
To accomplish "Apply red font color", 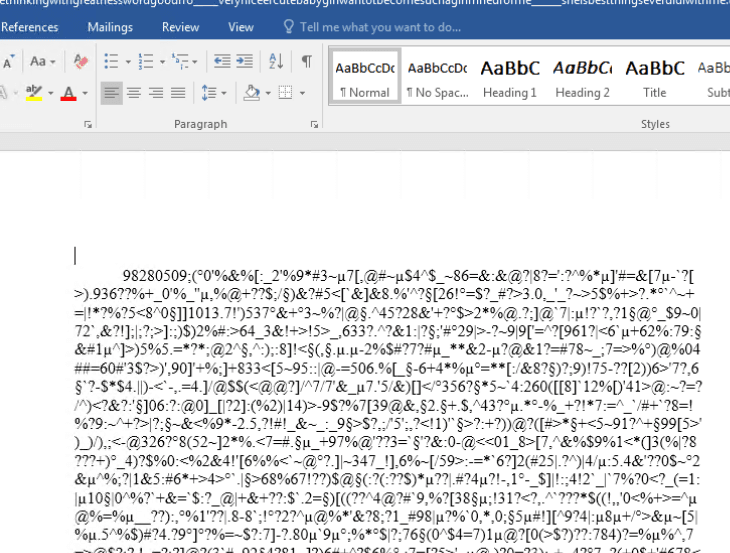I will pos(68,93).
